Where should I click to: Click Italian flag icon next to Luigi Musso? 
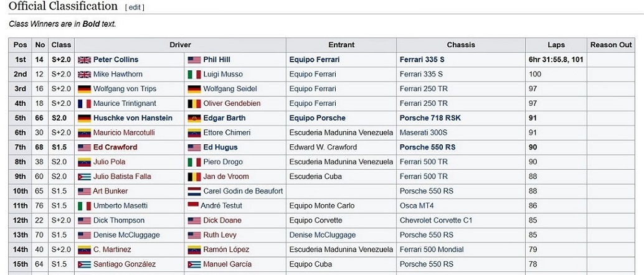pos(194,74)
